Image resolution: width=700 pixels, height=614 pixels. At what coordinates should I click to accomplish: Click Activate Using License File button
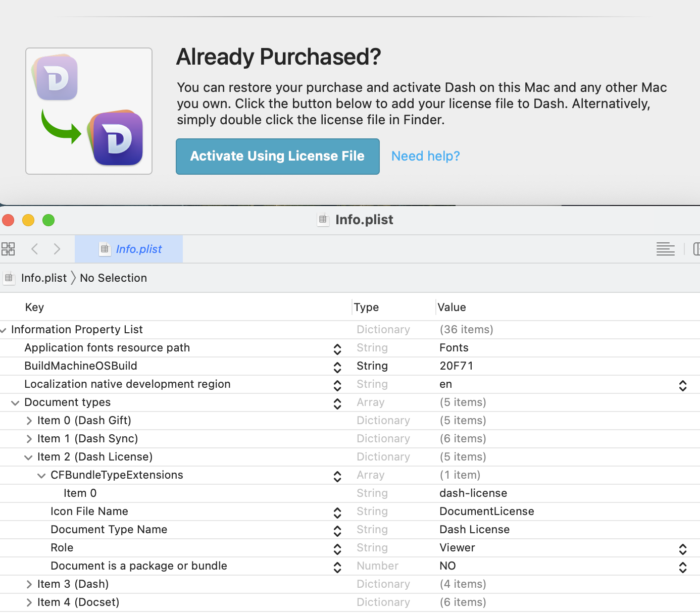(277, 157)
